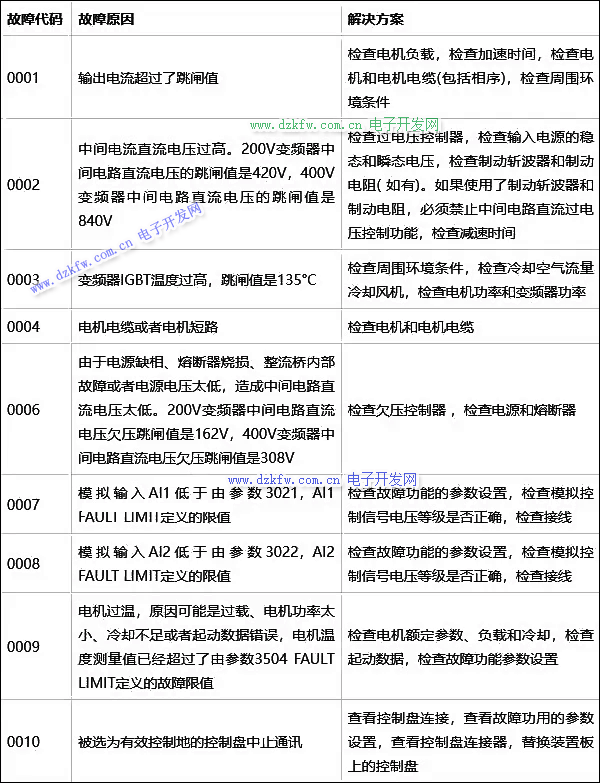600x783 pixels.
Task: Select fault code 0007 cell
Action: (24, 505)
